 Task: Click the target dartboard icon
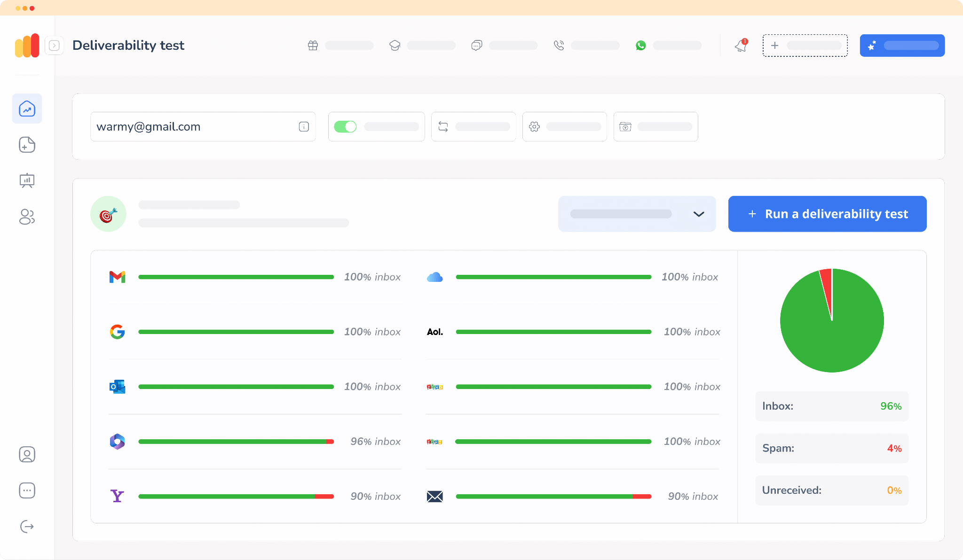pyautogui.click(x=108, y=214)
